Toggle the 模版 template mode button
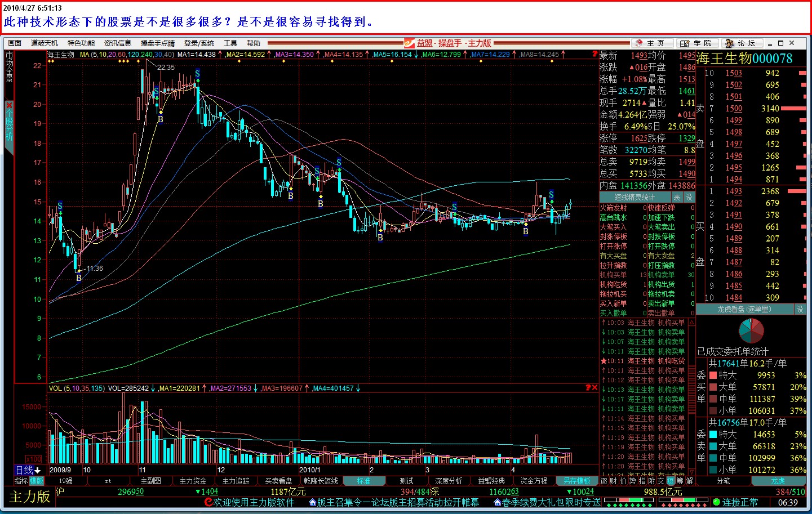This screenshot has width=812, height=514. (x=37, y=481)
